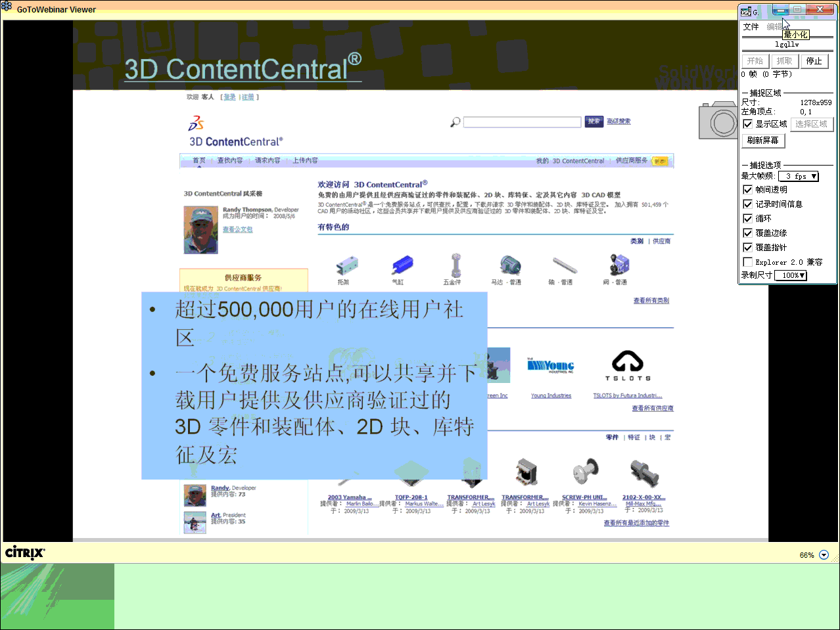This screenshot has width=840, height=630.
Task: Open the 查看公文包 link
Action: [x=237, y=229]
